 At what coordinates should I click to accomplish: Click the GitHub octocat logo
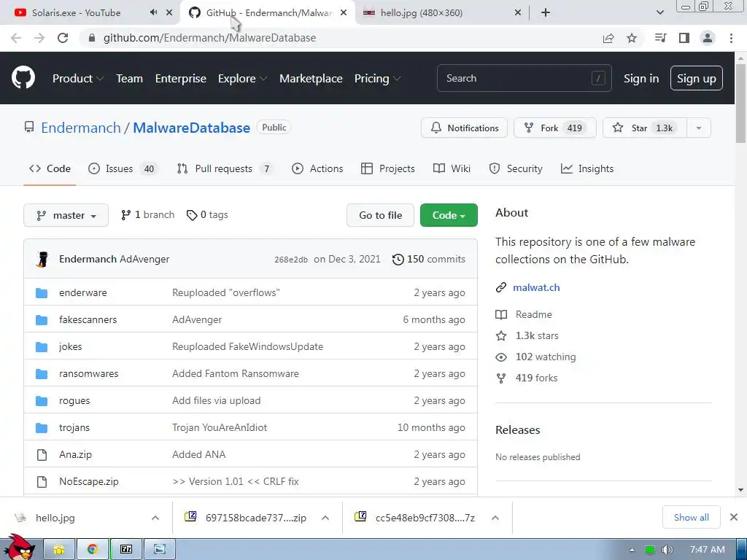coord(23,78)
